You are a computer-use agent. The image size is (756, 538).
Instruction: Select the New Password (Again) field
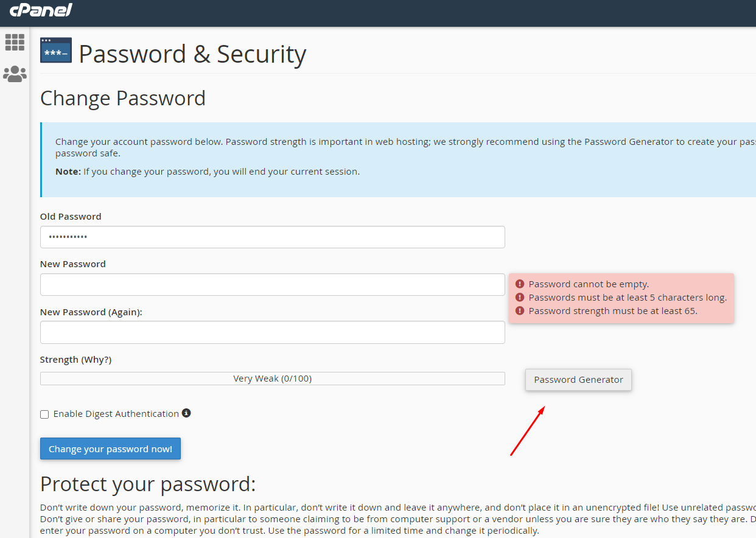(x=272, y=332)
